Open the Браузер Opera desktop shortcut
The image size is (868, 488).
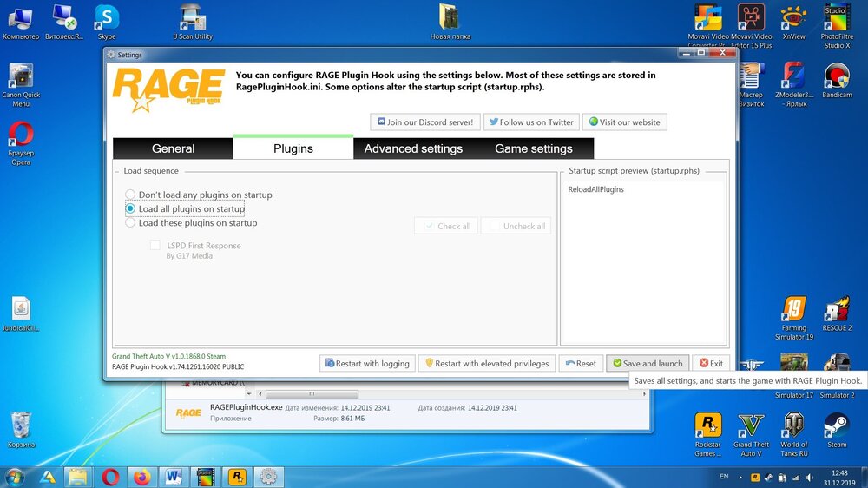point(21,143)
